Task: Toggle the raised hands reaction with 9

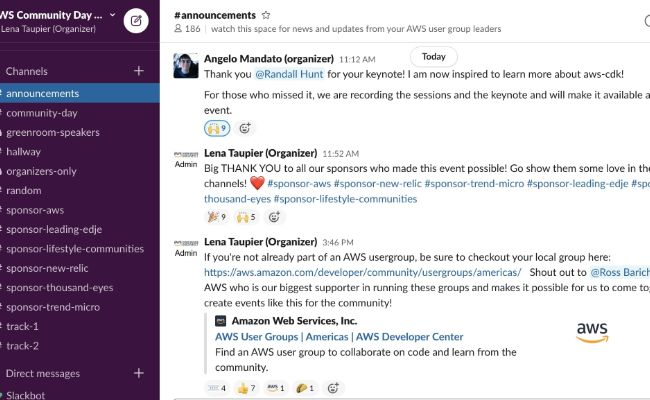Action: (217, 128)
